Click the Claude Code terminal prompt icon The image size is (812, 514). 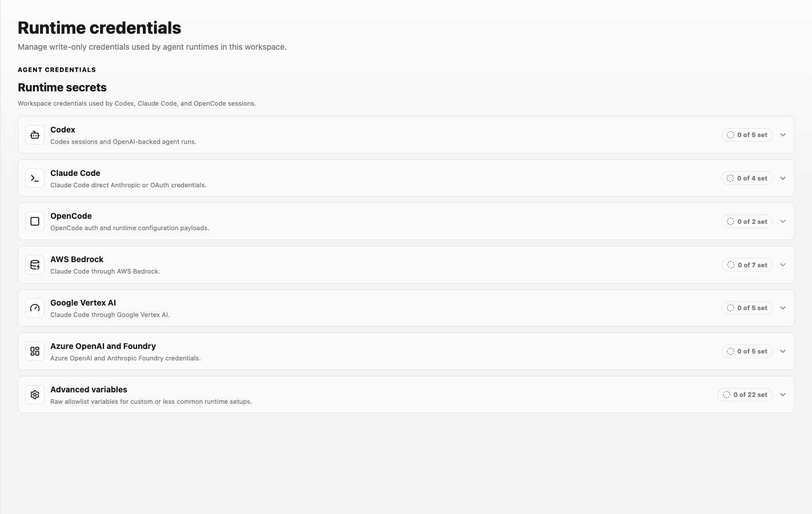point(35,178)
